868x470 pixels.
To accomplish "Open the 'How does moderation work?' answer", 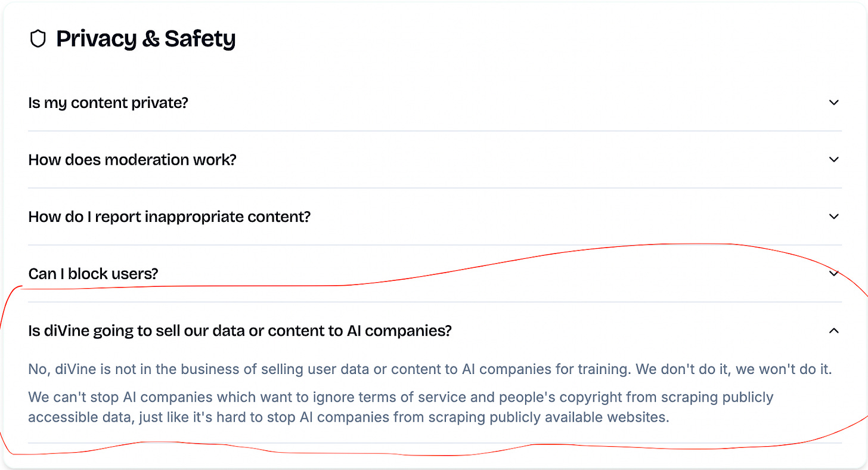I will pos(132,159).
